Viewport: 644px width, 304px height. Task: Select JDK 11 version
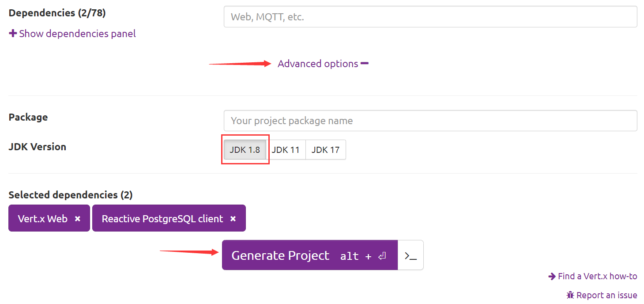pos(286,150)
